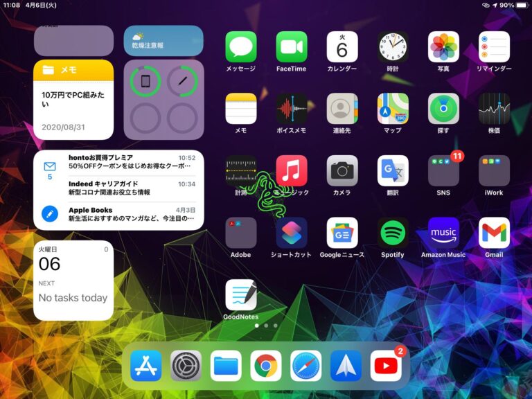
Task: Open the Indeed キャリアガイド email
Action: (132, 188)
